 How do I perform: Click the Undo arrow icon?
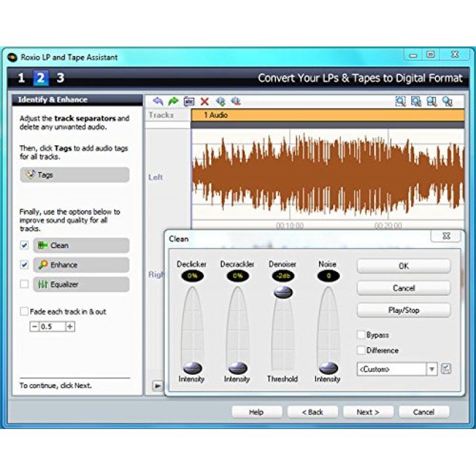(x=158, y=101)
